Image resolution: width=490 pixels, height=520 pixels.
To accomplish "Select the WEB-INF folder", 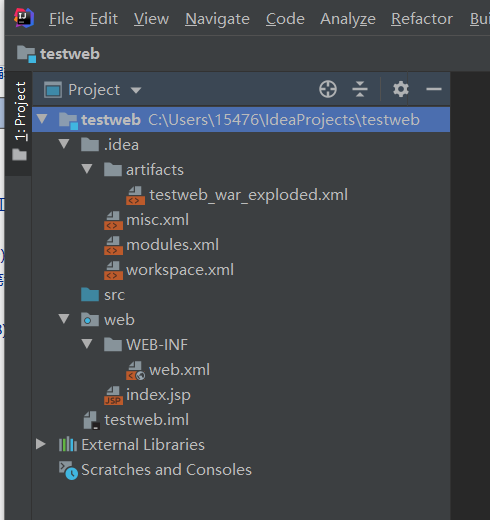I will pyautogui.click(x=157, y=345).
